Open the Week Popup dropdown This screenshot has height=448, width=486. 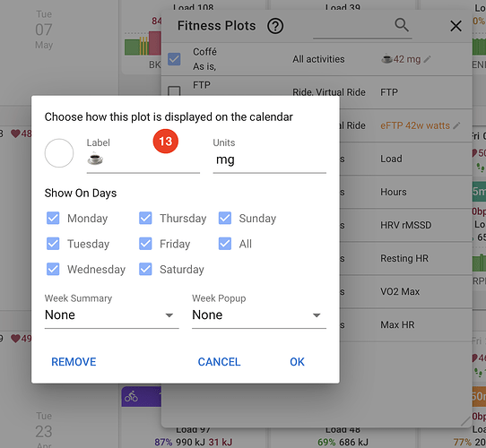(x=259, y=315)
